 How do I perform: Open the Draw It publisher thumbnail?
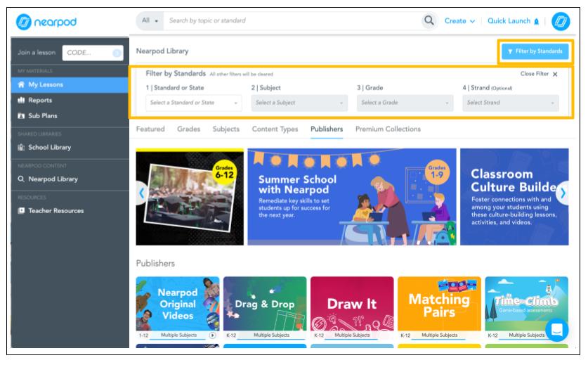[x=351, y=304]
